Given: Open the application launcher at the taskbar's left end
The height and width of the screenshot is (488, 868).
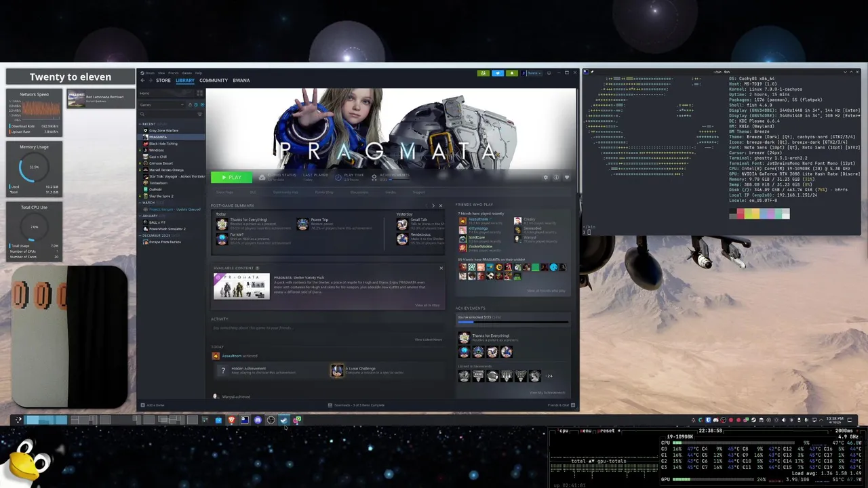Looking at the screenshot, I should point(18,420).
